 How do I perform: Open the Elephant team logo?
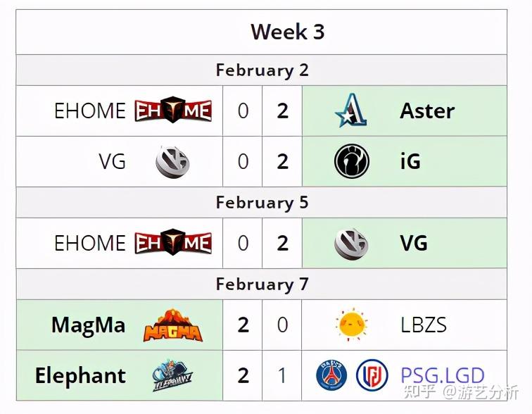point(173,375)
